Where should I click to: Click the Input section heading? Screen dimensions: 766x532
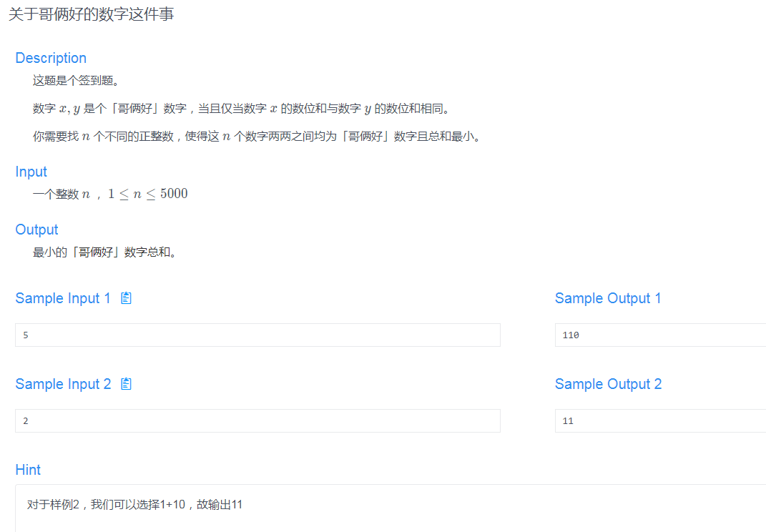(x=31, y=172)
